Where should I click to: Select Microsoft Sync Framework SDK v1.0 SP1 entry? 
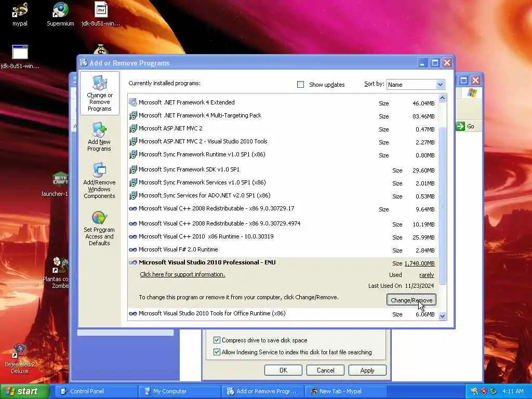[283, 170]
